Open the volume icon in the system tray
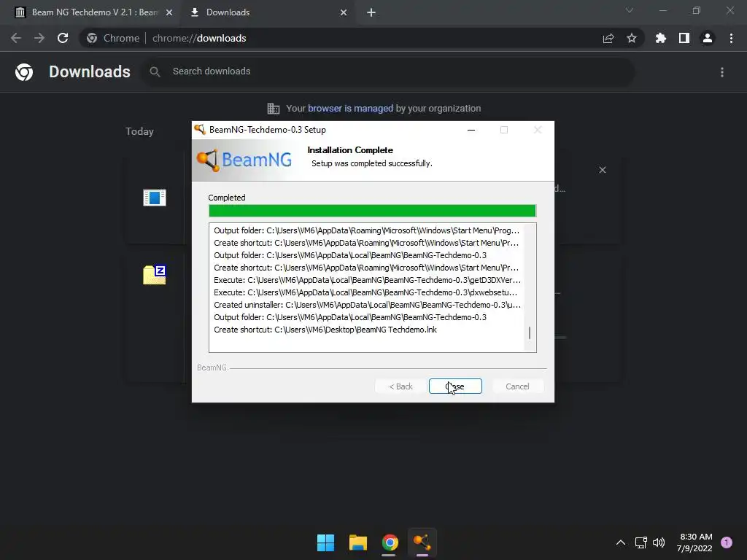Image resolution: width=747 pixels, height=560 pixels. [x=659, y=542]
